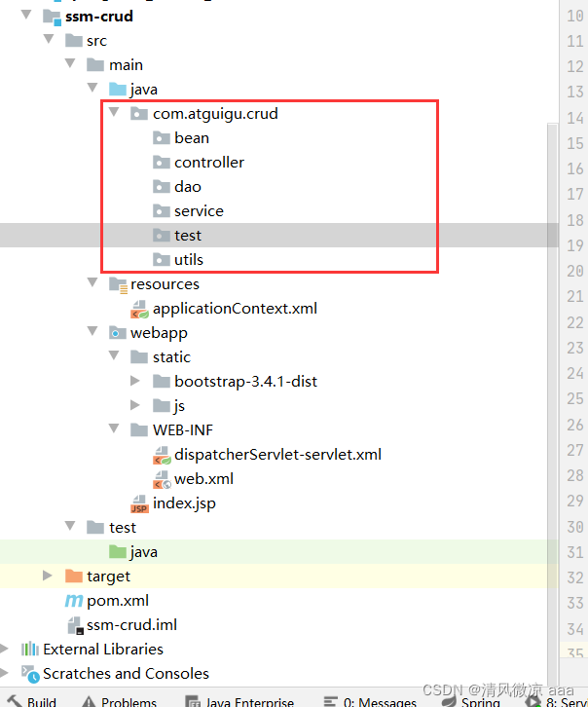
Task: Open the Build tool window tab
Action: click(x=32, y=701)
